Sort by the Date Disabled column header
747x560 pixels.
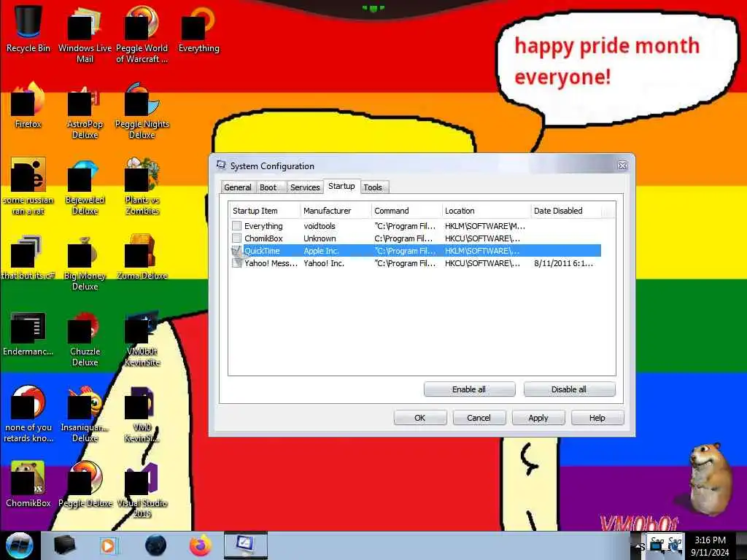pyautogui.click(x=566, y=211)
